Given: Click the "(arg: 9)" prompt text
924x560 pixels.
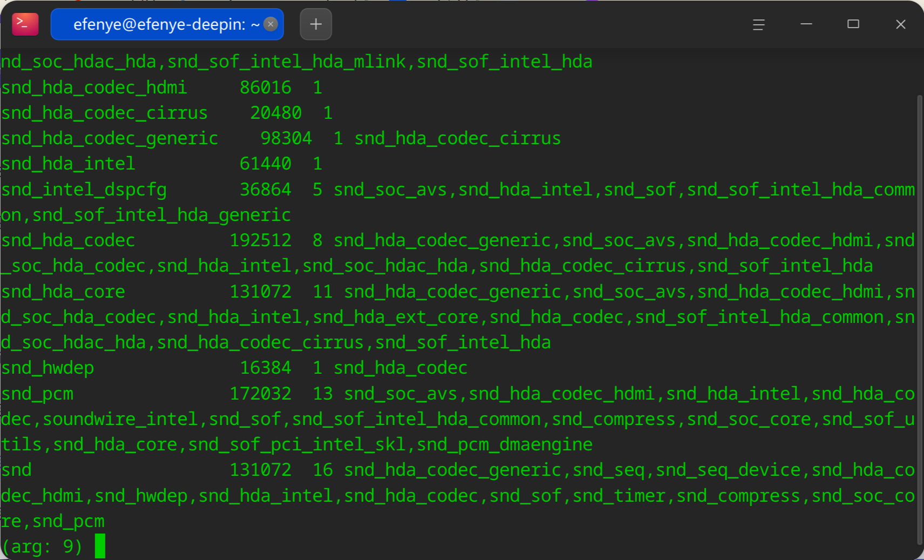Looking at the screenshot, I should [42, 546].
